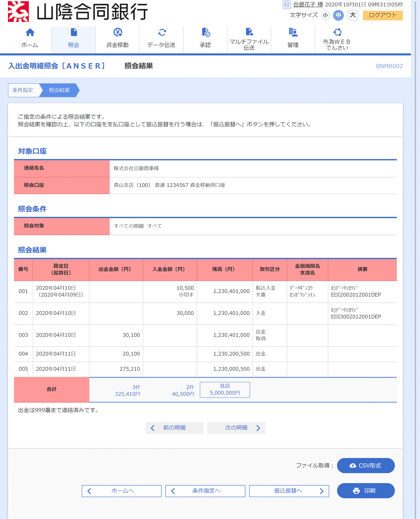Viewport: 420px width, 519px height.
Task: Click right chevron on 振込振替へ button
Action: [321, 491]
